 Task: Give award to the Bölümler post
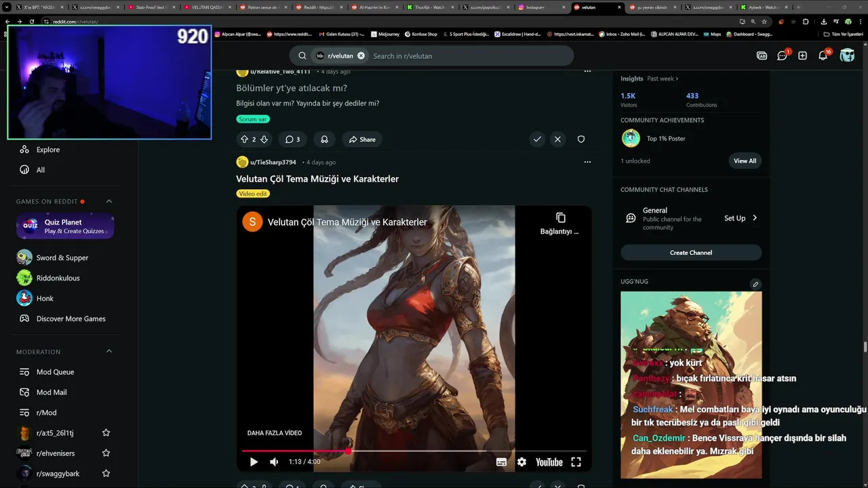tap(324, 139)
